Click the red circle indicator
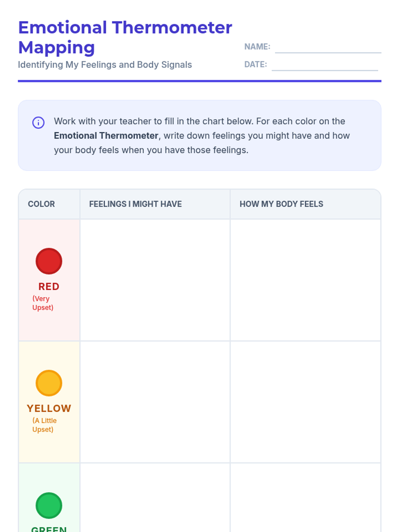The width and height of the screenshot is (399, 532). [49, 261]
